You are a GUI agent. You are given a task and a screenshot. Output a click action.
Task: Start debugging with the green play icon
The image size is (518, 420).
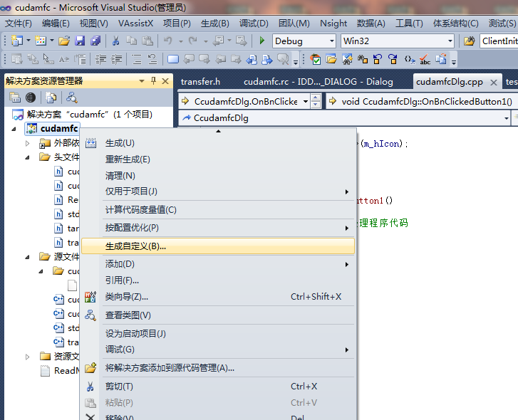[262, 41]
